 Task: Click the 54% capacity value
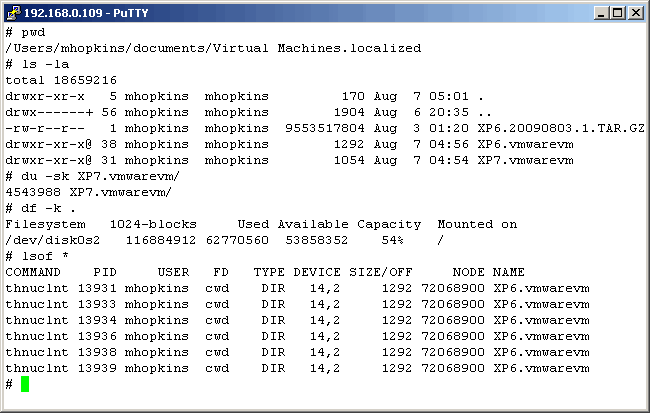[391, 240]
